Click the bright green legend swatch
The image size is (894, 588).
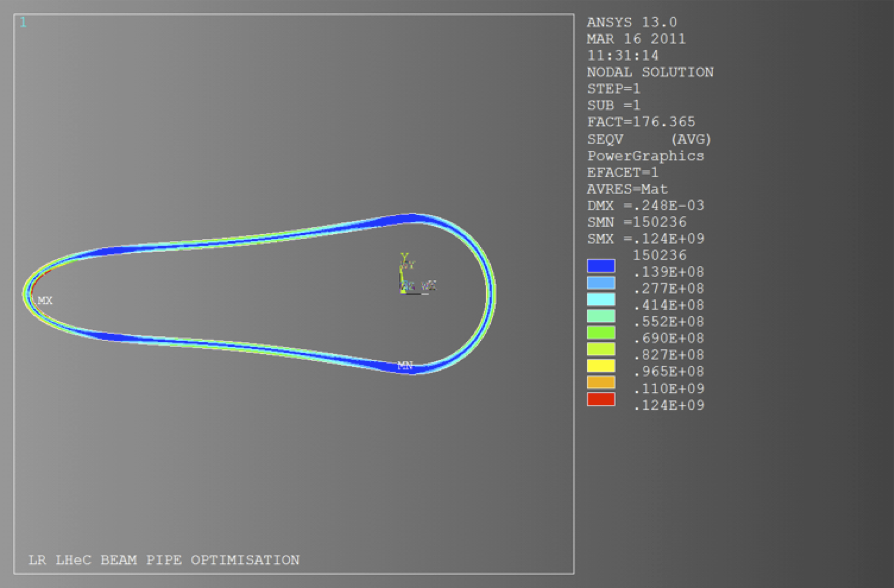pyautogui.click(x=601, y=332)
